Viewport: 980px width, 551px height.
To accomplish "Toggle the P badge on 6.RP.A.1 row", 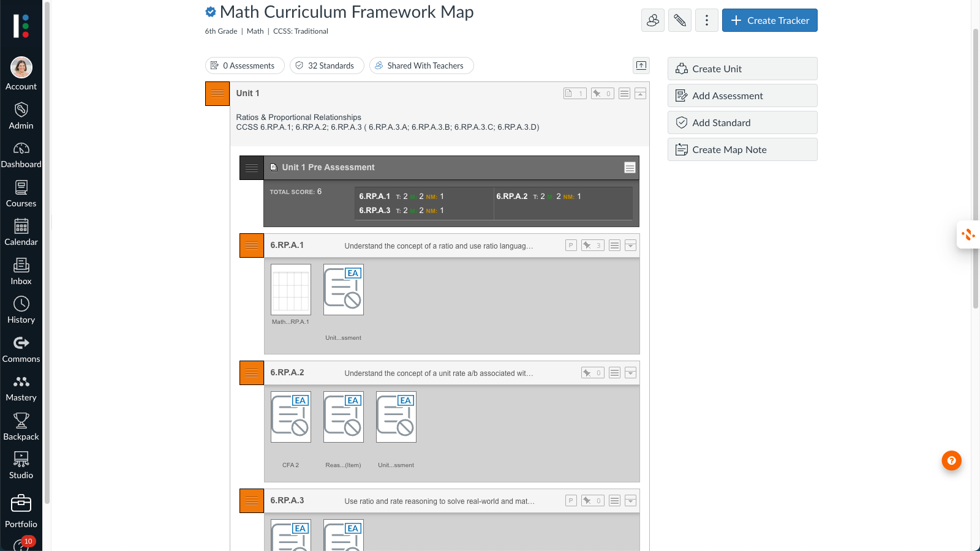I will (571, 246).
